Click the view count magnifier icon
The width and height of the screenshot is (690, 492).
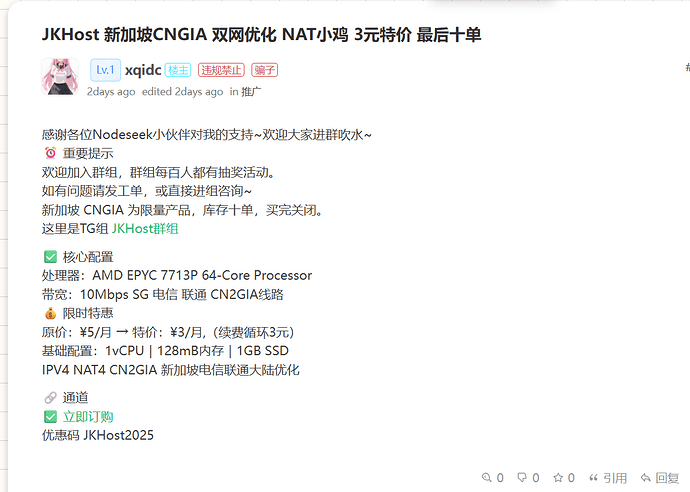click(x=486, y=477)
